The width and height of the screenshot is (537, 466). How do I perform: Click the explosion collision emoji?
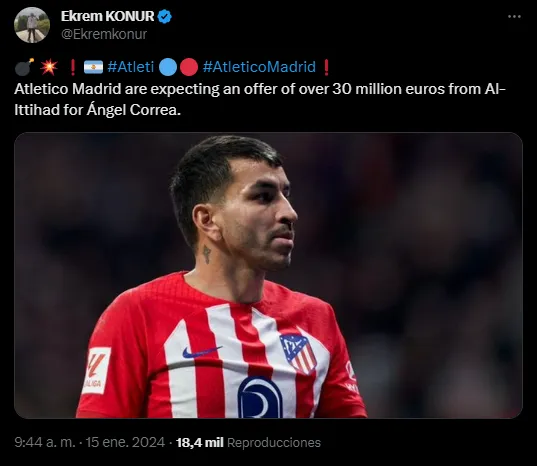pos(49,67)
